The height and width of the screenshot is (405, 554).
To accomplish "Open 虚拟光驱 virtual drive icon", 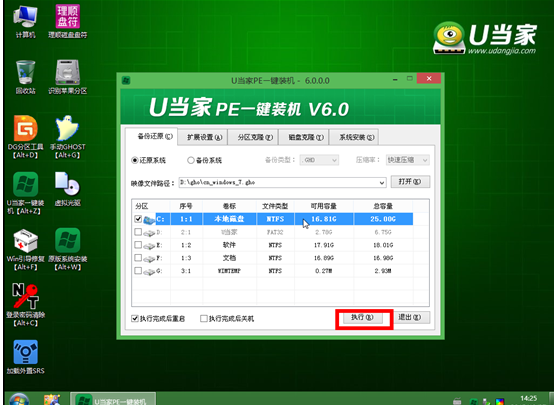I will click(x=67, y=189).
